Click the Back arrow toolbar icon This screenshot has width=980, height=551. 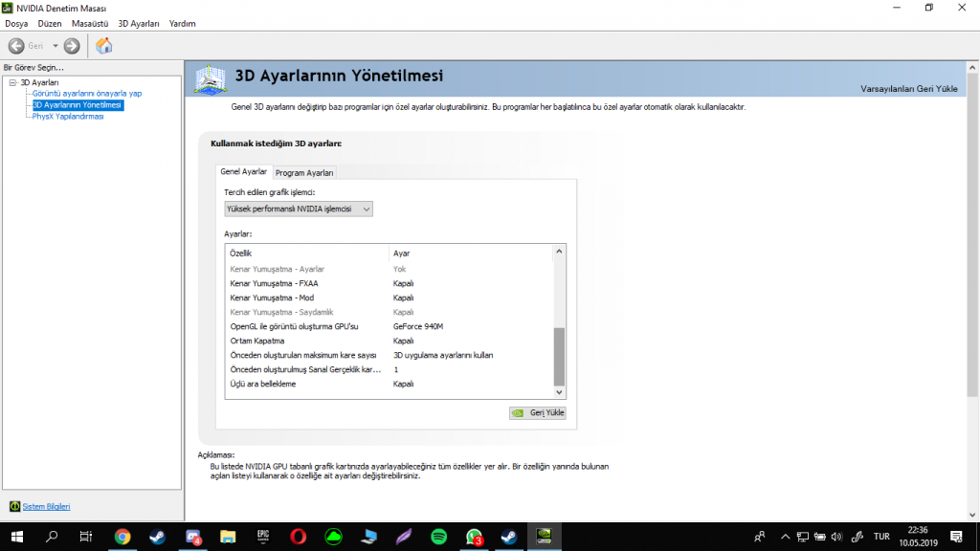coord(16,46)
